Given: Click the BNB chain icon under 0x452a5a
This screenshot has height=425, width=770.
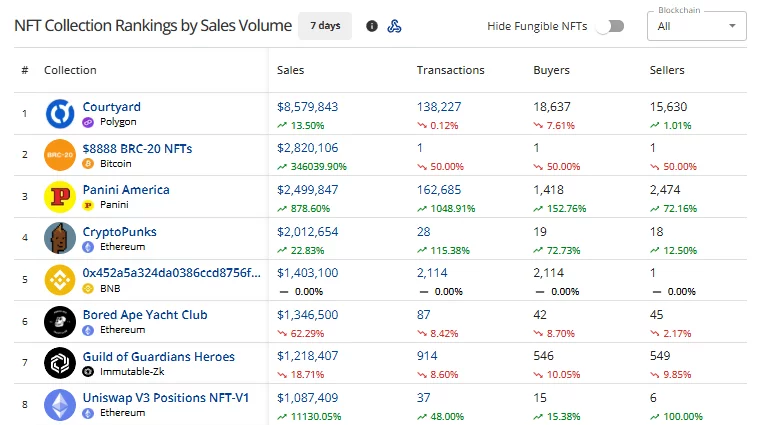Looking at the screenshot, I should point(88,288).
